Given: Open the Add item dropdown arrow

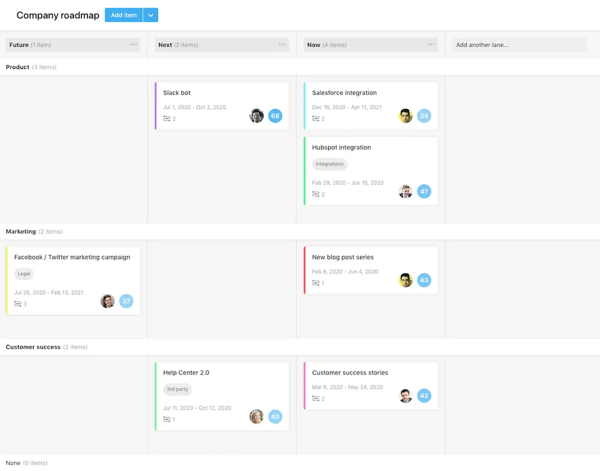Looking at the screenshot, I should click(x=151, y=15).
